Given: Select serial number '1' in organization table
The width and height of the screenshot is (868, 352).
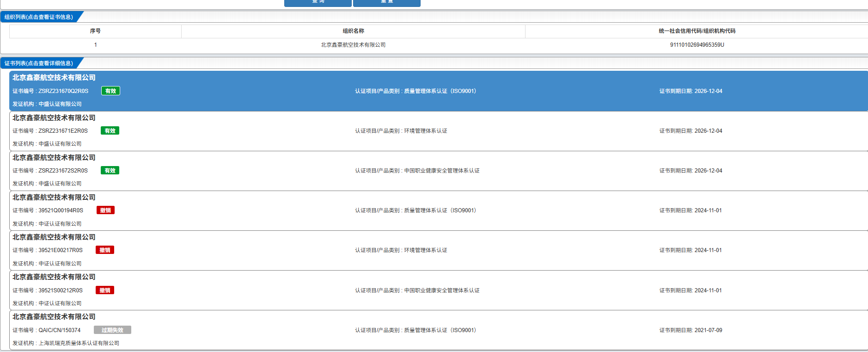Looking at the screenshot, I should tap(96, 45).
